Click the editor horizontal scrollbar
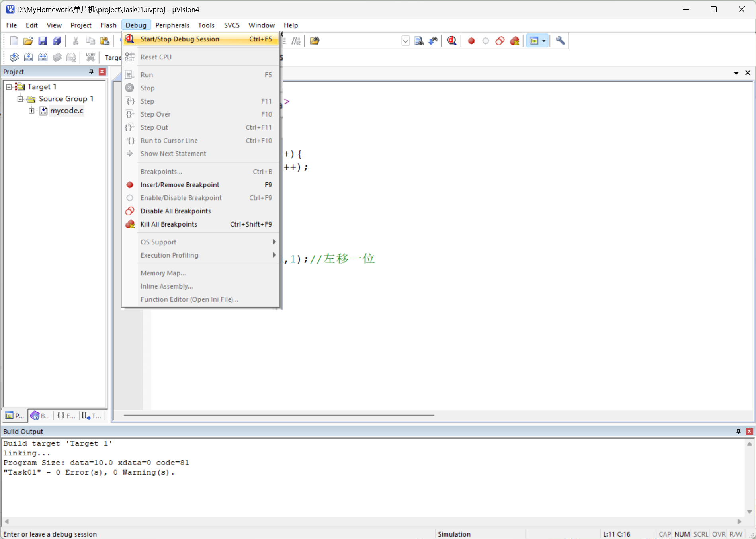Viewport: 756px width, 539px height. pyautogui.click(x=279, y=415)
